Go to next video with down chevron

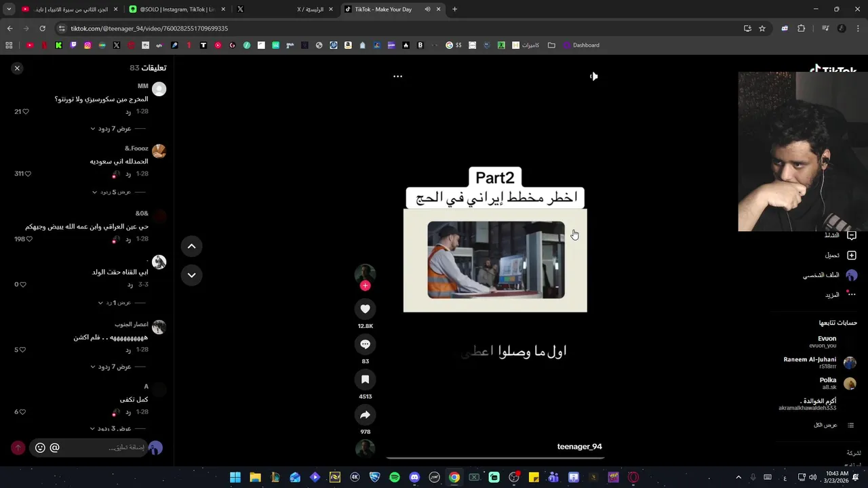(x=191, y=274)
